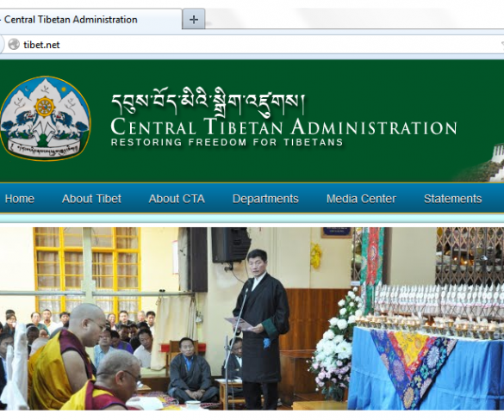
Task: Open the About Tibet menu
Action: [91, 199]
